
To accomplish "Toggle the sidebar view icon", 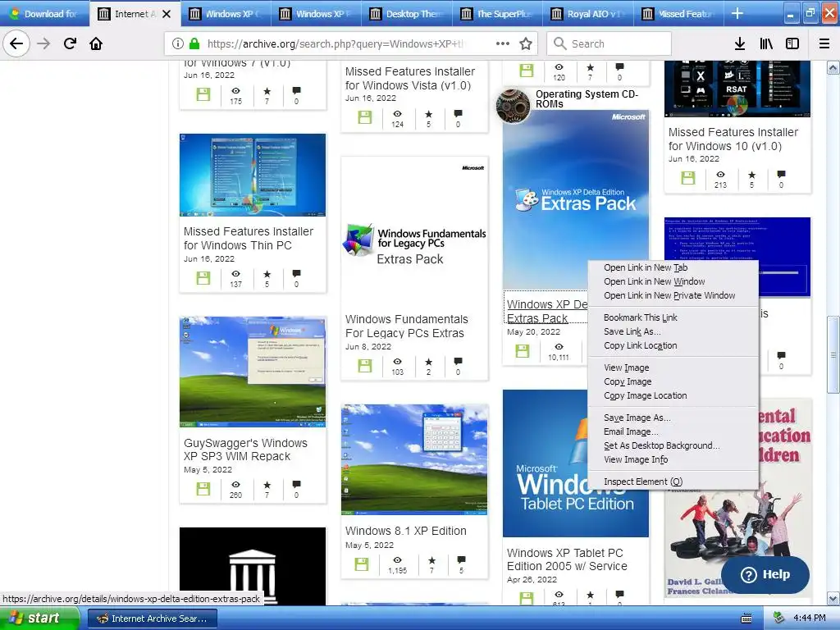I will tap(792, 43).
